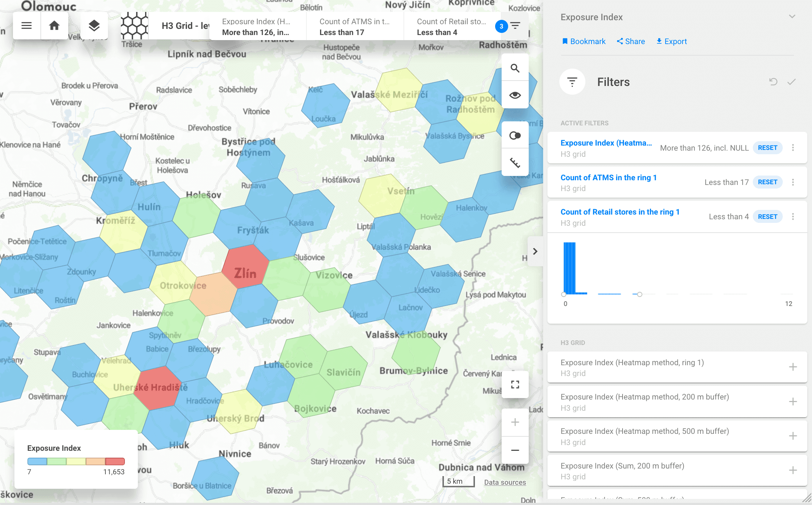The height and width of the screenshot is (505, 812).
Task: Select the Count of Retail stores filter chip
Action: click(x=452, y=26)
